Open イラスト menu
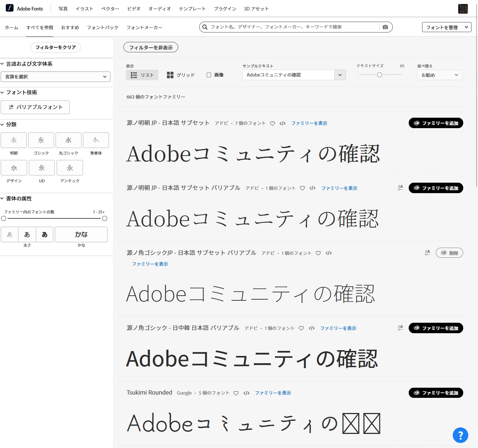Viewport: 478px width, 448px height. 84,9
